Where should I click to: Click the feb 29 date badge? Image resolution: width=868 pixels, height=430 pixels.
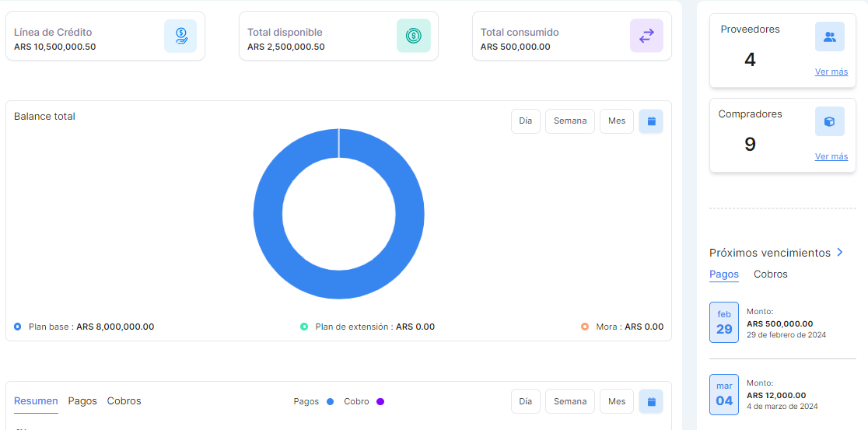tap(724, 323)
